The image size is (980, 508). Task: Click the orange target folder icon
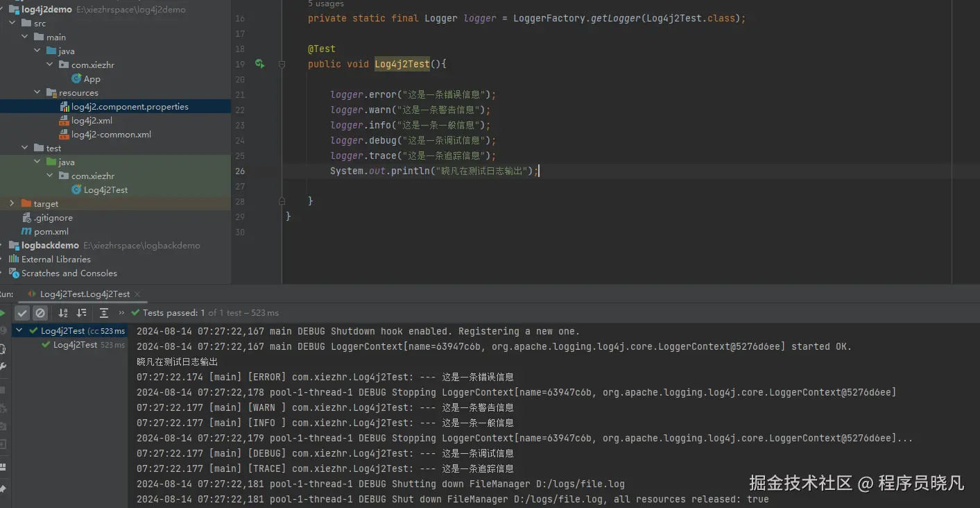(x=26, y=203)
